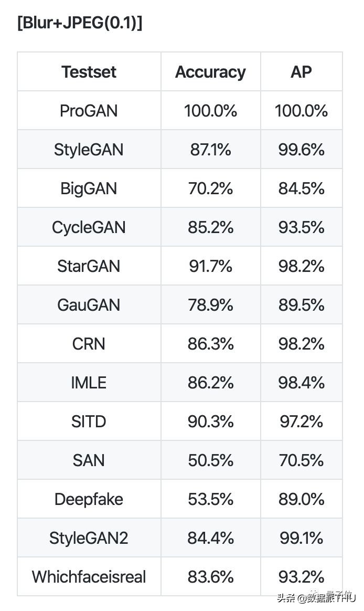Screen dimensions: 364x611
Task: Click the Whichfaceisreal testset cell
Action: click(x=89, y=577)
